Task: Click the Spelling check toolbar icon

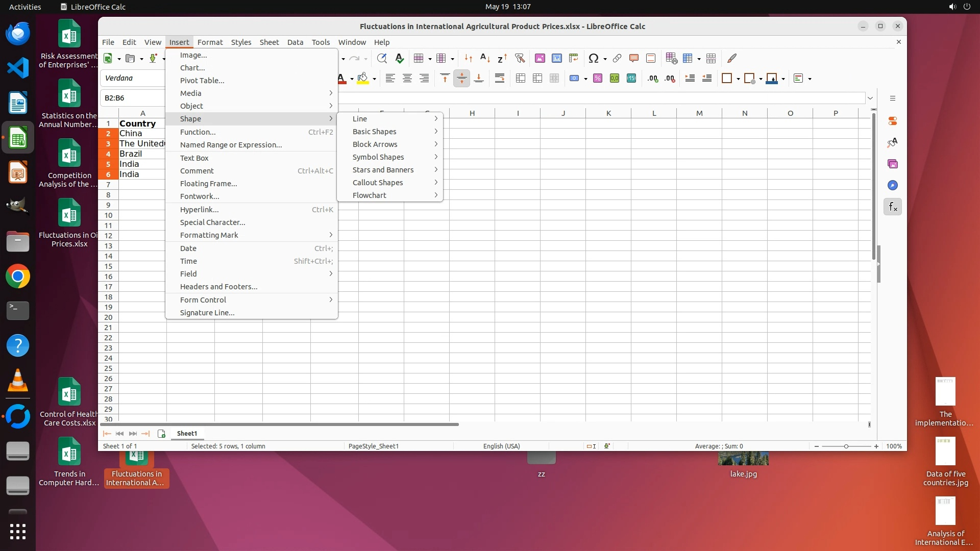Action: click(x=400, y=58)
